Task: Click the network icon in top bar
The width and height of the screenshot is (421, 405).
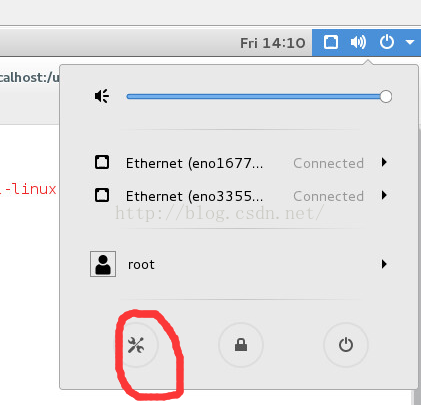Action: pyautogui.click(x=331, y=42)
